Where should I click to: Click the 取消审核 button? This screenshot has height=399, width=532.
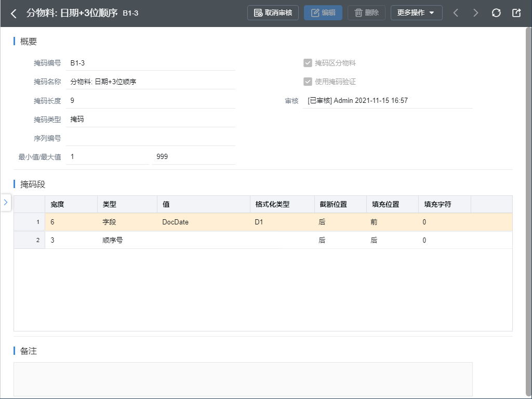tap(273, 13)
